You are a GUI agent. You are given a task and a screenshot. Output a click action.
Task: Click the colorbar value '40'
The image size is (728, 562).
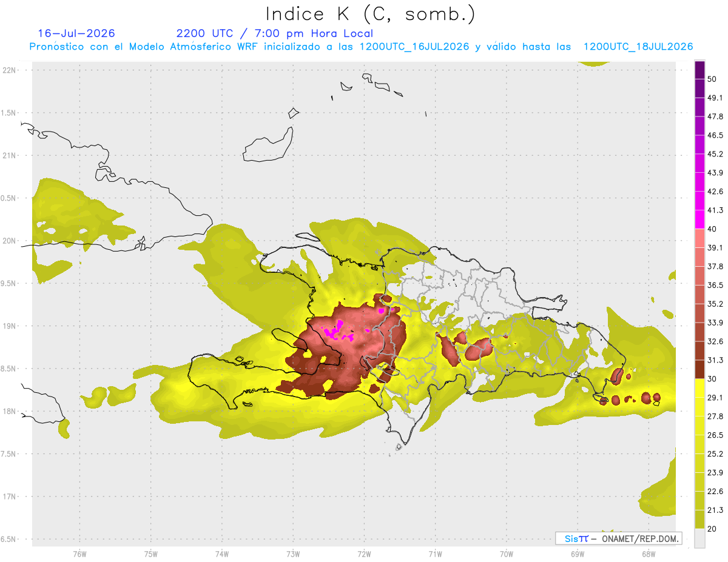click(x=712, y=229)
